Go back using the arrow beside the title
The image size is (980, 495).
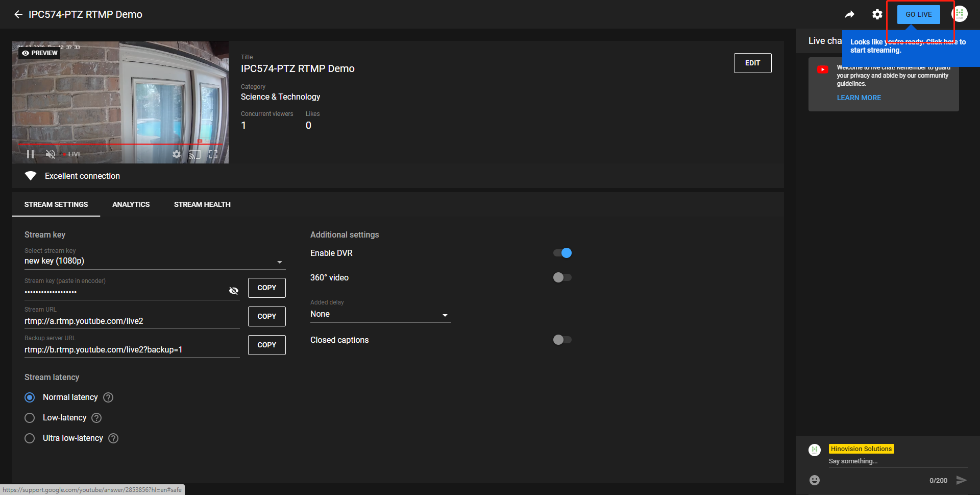point(18,14)
